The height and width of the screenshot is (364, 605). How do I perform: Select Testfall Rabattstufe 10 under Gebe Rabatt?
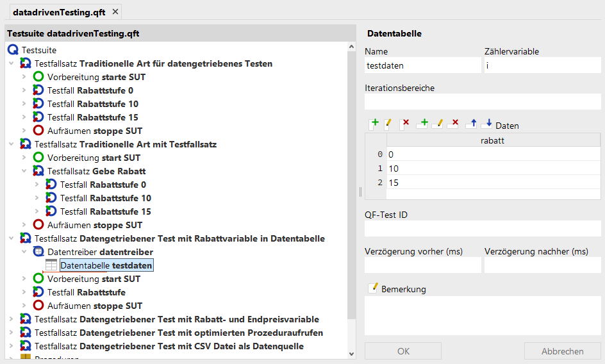point(105,198)
